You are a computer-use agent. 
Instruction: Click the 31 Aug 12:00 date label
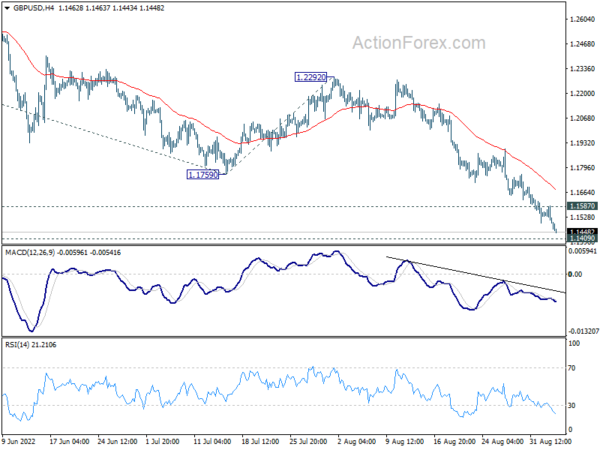(550, 441)
